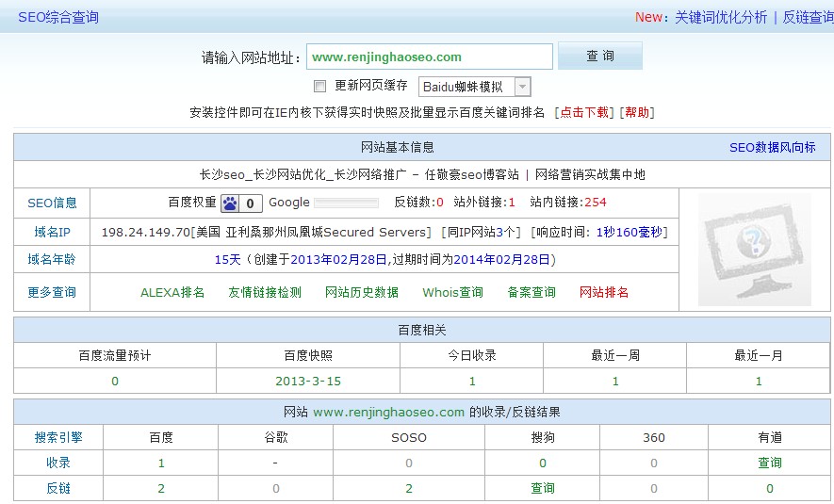
Task: Open 友情链接检测 tool
Action: pos(265,292)
